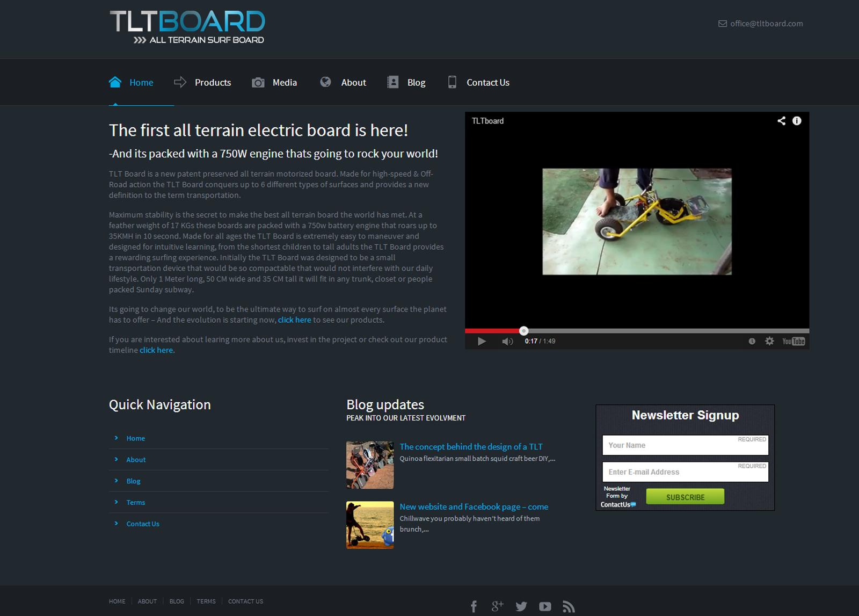The image size is (859, 616).
Task: Click the globe icon beside About
Action: [x=325, y=82]
